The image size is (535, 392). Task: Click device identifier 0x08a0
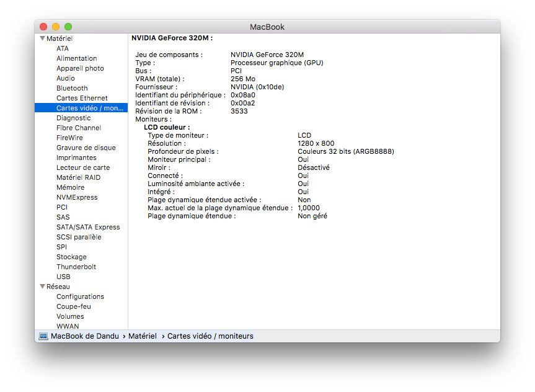click(x=243, y=95)
